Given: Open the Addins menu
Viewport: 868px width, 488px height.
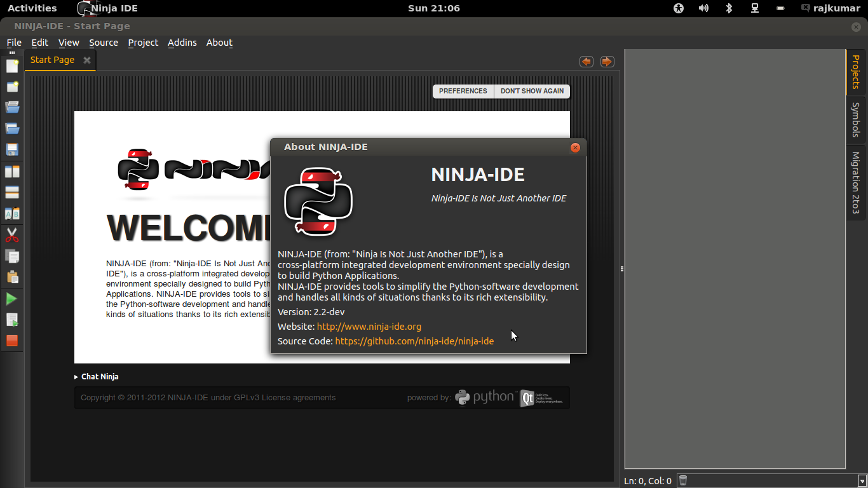Looking at the screenshot, I should coord(182,43).
